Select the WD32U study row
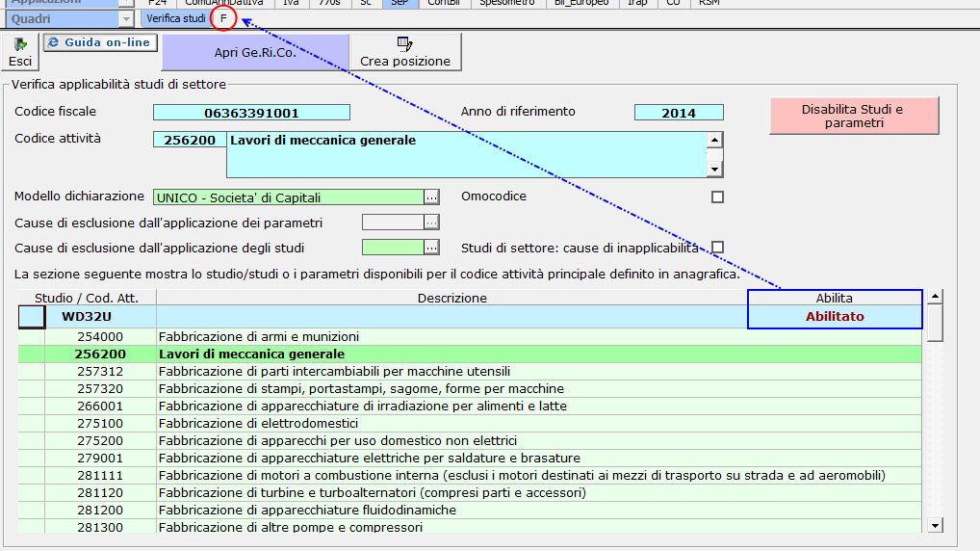Screen dimensions: 980x551 [470, 317]
